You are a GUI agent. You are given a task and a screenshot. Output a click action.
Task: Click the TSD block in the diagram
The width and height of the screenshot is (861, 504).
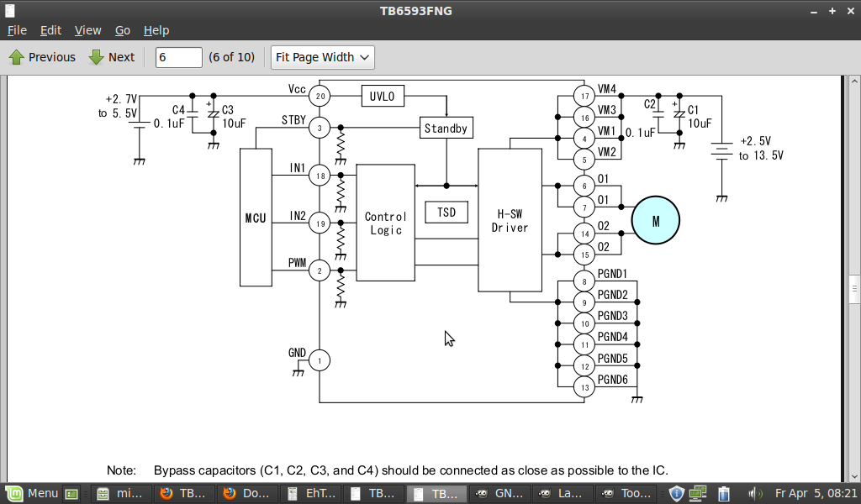click(x=446, y=213)
